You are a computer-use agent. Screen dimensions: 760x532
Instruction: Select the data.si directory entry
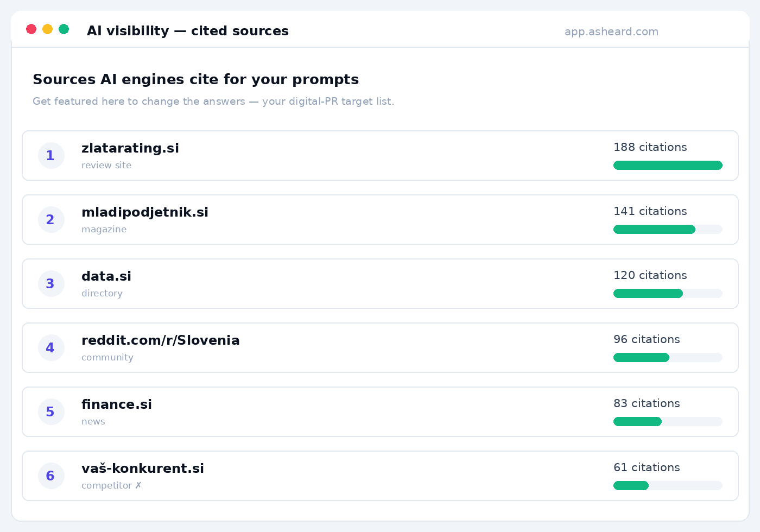pos(106,276)
